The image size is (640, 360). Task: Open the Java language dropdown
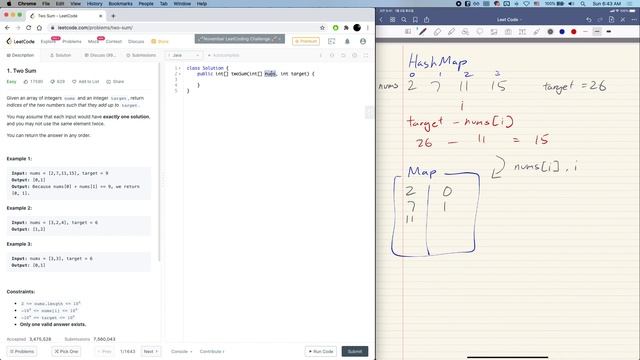coord(184,55)
